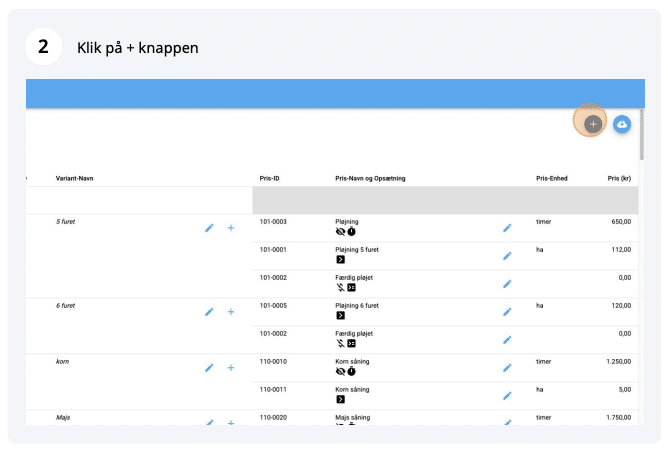Select the 5 furet variant name

point(66,222)
